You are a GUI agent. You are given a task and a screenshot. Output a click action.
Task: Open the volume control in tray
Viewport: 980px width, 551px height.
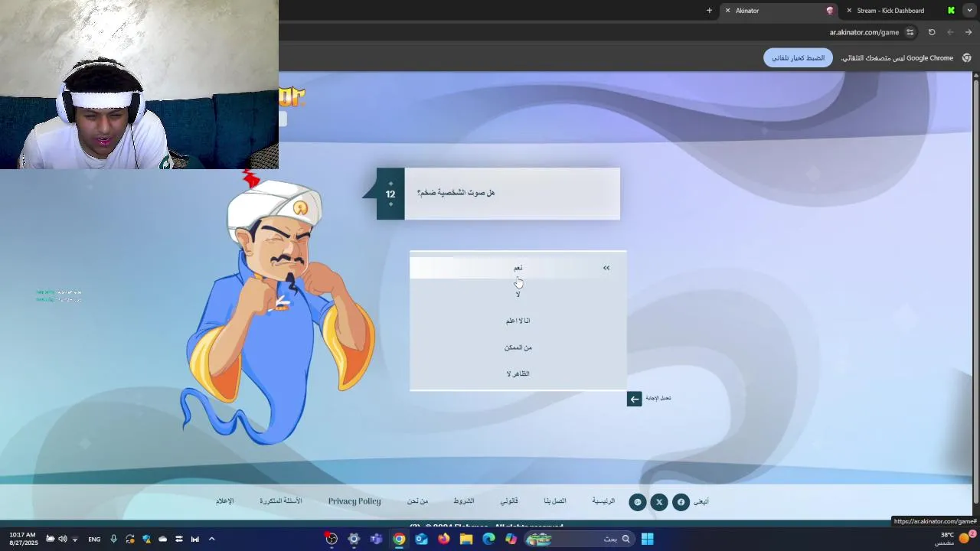point(63,539)
